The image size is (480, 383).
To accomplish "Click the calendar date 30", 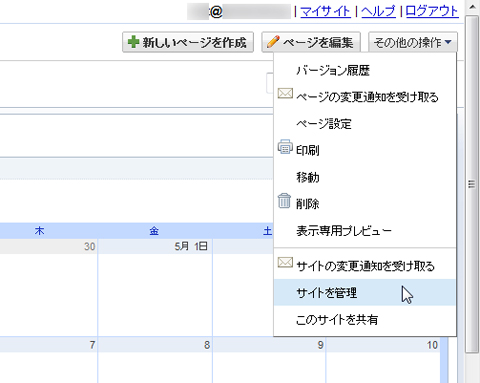I will click(x=89, y=246).
